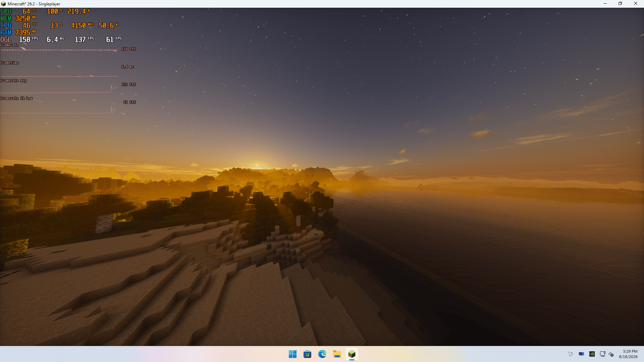Click the green "MEM" overlay label

coord(6,18)
